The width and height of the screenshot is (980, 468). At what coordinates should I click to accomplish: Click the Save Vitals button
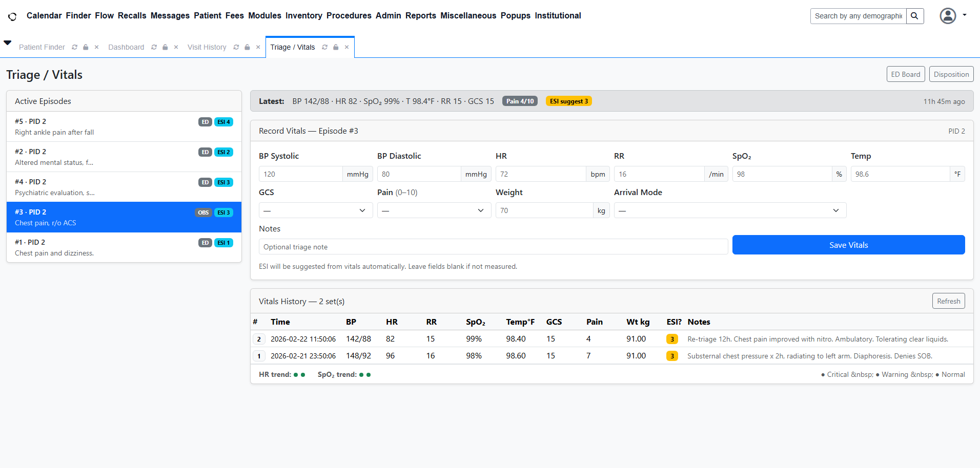(848, 245)
